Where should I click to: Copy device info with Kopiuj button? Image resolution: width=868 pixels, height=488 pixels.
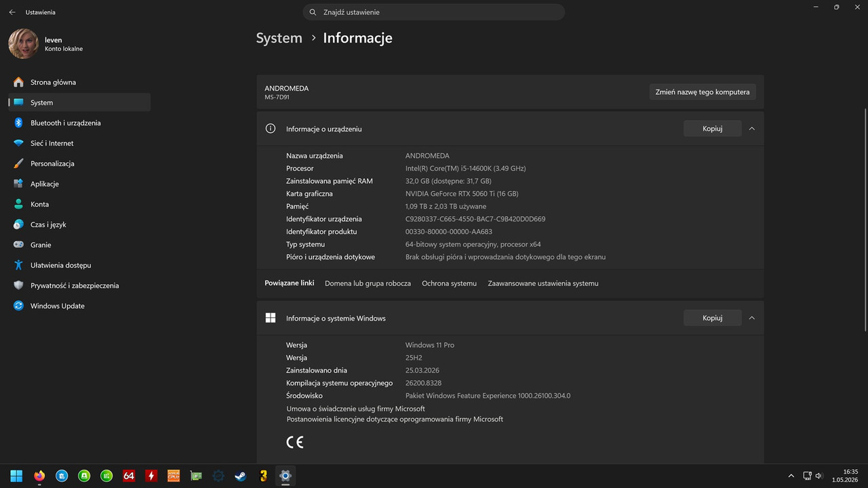point(712,129)
